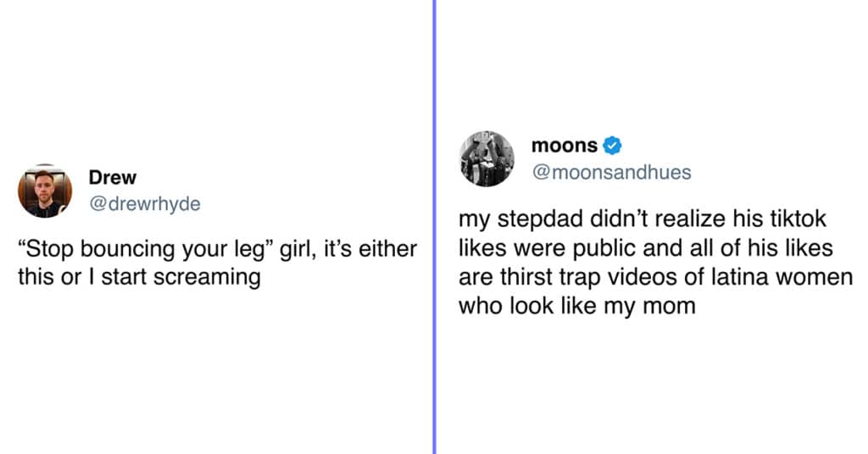Viewport: 868px width, 454px height.
Task: Open Drew's round profile avatar
Action: click(x=45, y=191)
